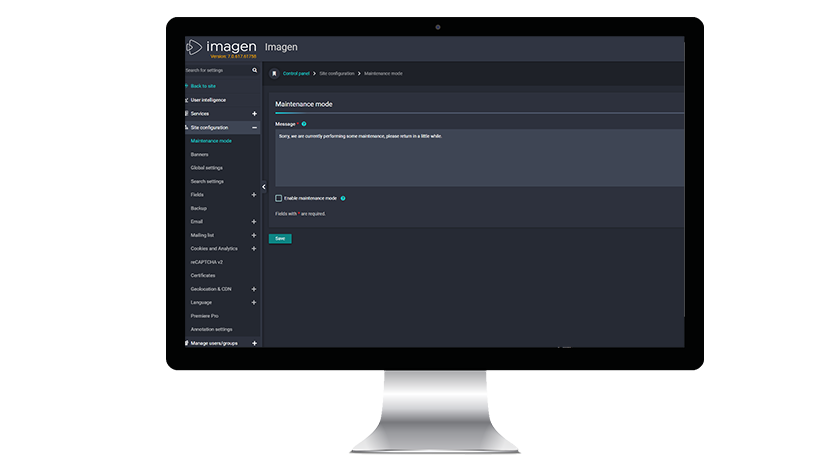Open Banners settings page
This screenshot has width=840, height=472.
tap(199, 154)
